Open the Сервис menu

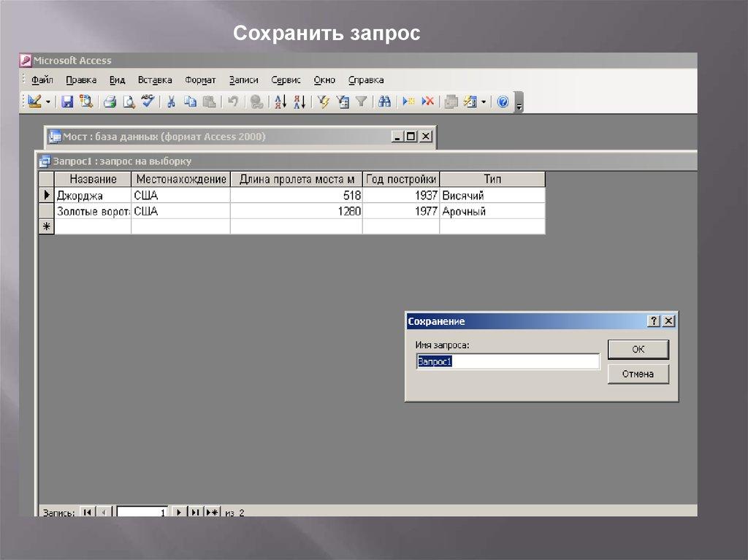click(286, 80)
